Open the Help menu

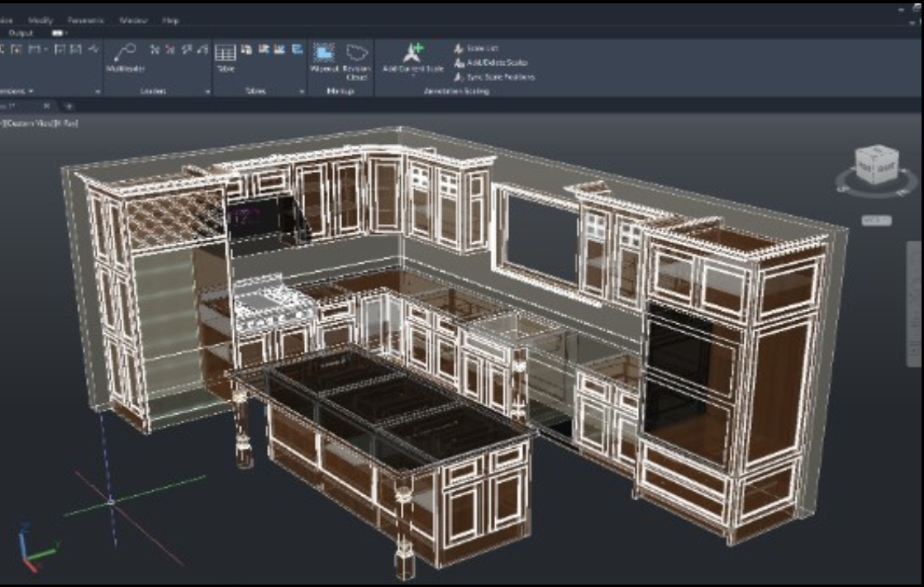(171, 20)
